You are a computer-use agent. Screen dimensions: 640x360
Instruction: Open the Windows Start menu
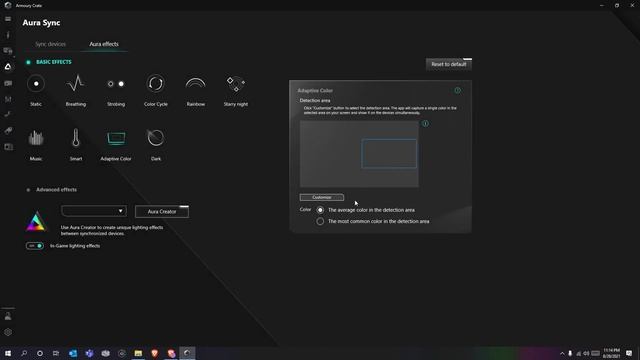pyautogui.click(x=8, y=353)
